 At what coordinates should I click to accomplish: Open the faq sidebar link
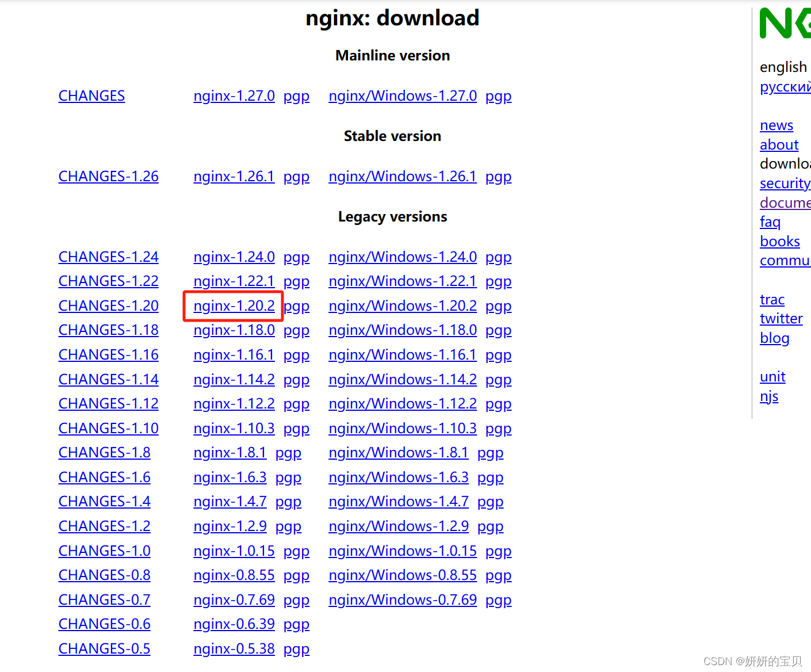[770, 222]
